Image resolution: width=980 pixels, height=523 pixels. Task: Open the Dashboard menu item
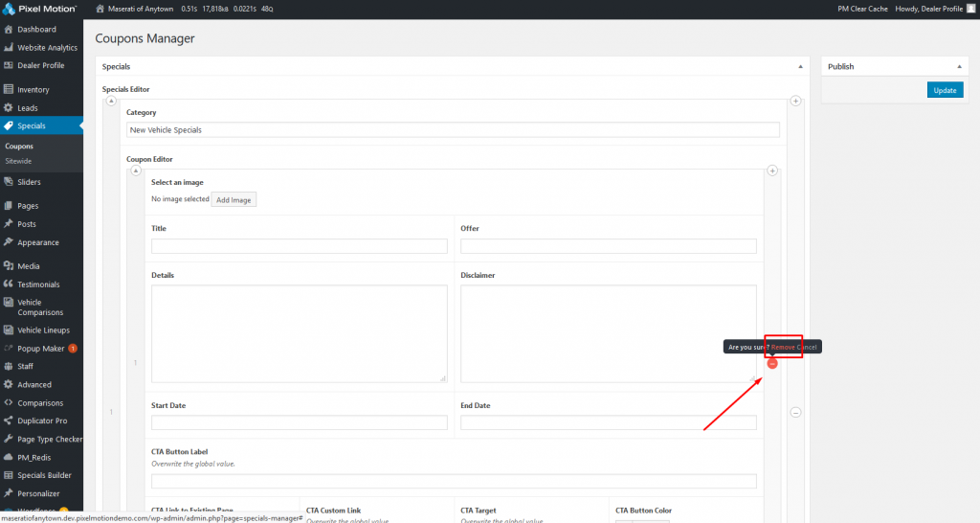coord(36,30)
